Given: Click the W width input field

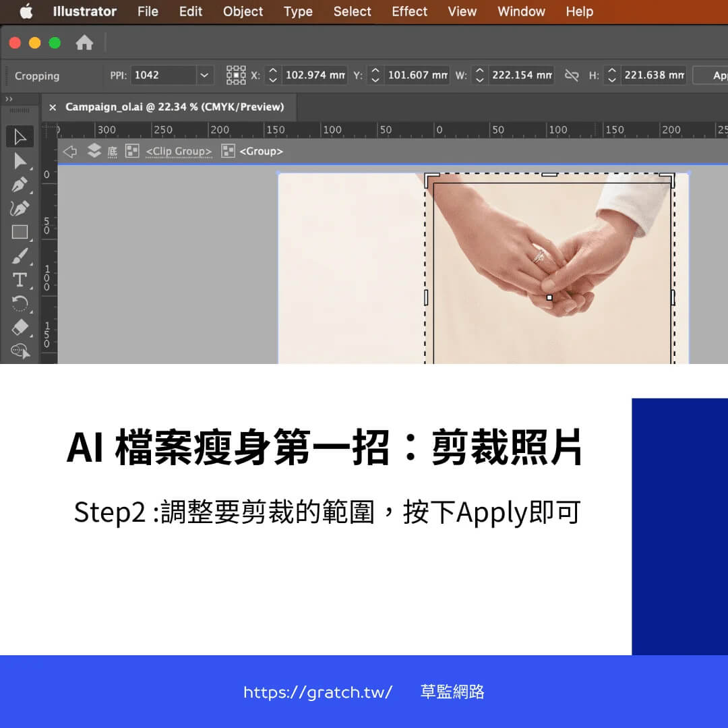Looking at the screenshot, I should click(520, 75).
